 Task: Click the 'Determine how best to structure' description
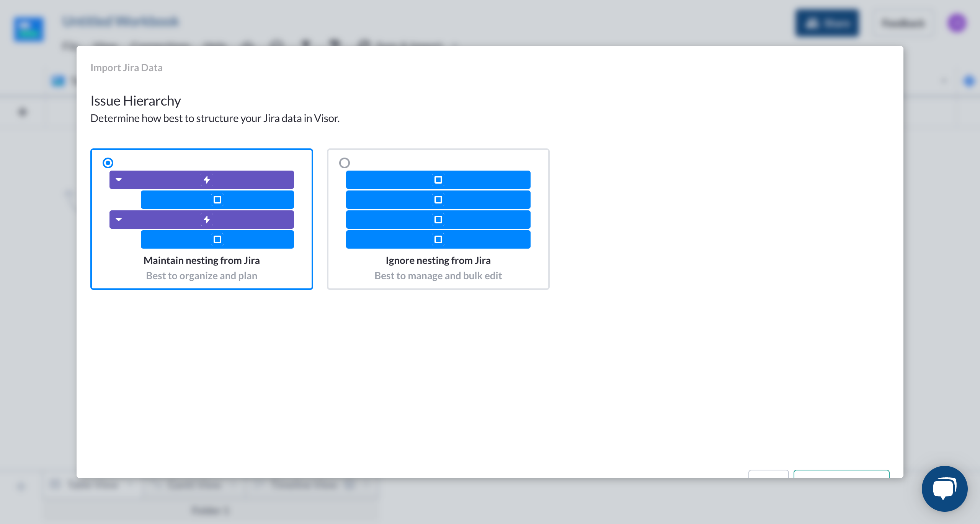215,118
